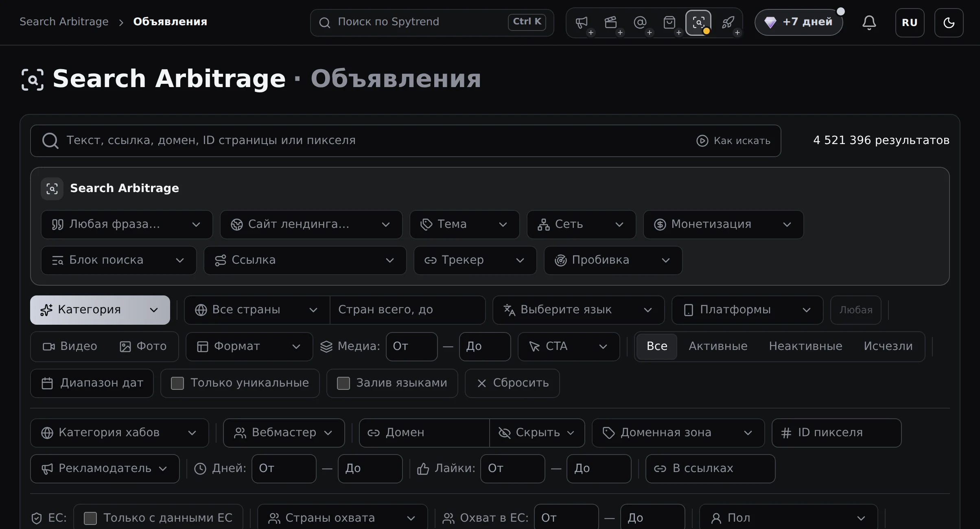The height and width of the screenshot is (529, 980).
Task: Expand the Блок поиска dropdown
Action: point(118,260)
